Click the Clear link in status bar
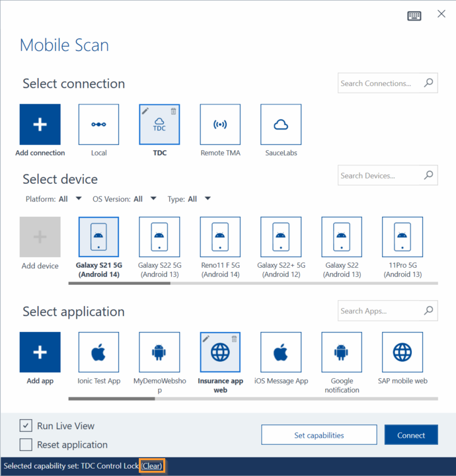The height and width of the screenshot is (476, 456). click(x=152, y=465)
